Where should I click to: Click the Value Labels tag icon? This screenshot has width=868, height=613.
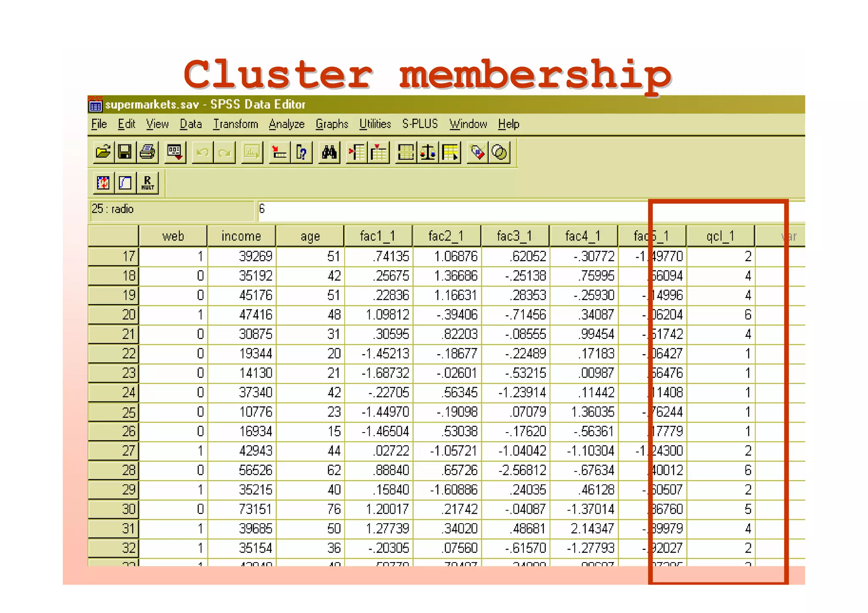tap(477, 152)
